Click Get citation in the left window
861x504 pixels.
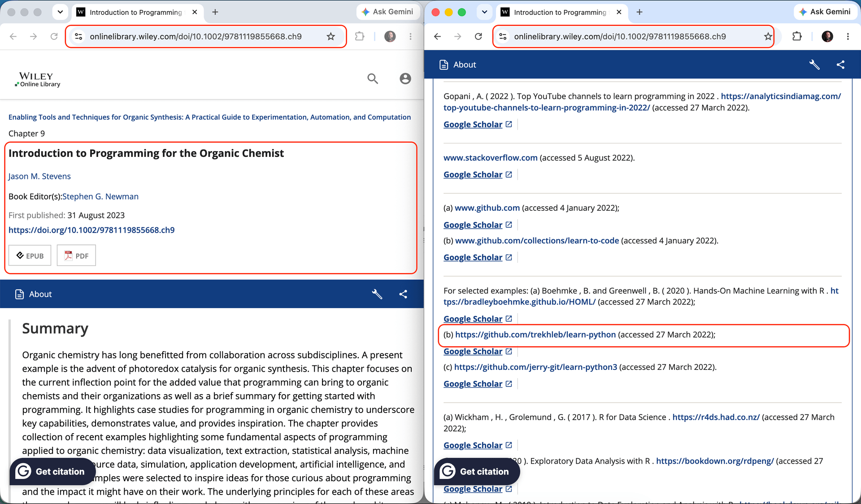click(52, 471)
